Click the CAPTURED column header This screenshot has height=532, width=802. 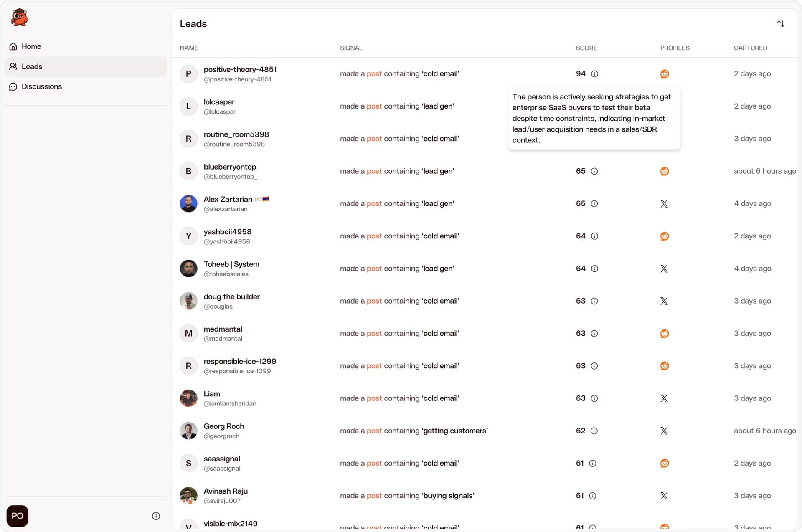pos(750,48)
